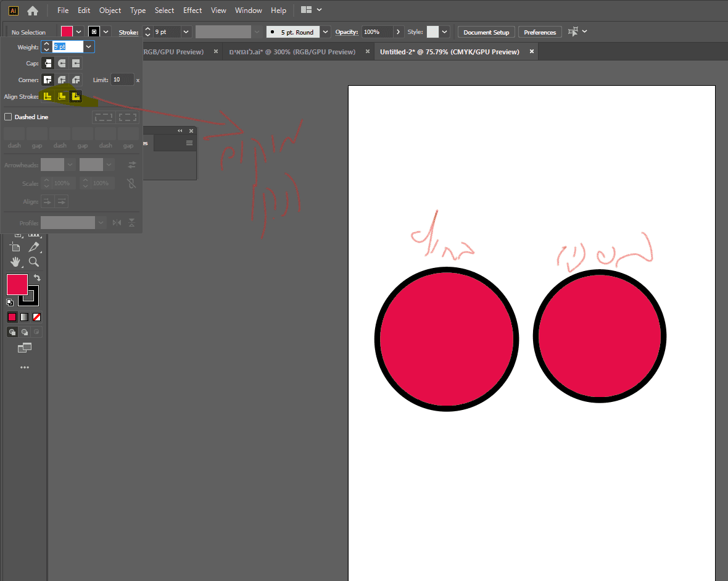Align stroke to outside
Viewport: 728px width, 581px height.
pos(75,96)
